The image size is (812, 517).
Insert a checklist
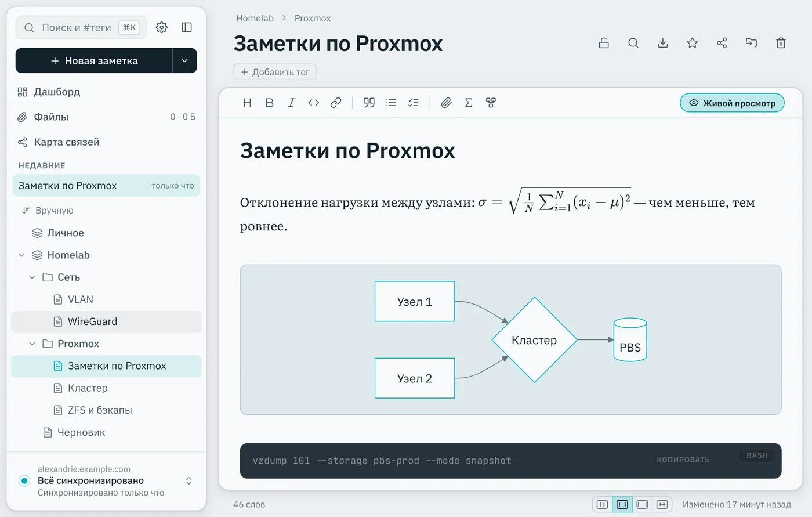pos(414,103)
